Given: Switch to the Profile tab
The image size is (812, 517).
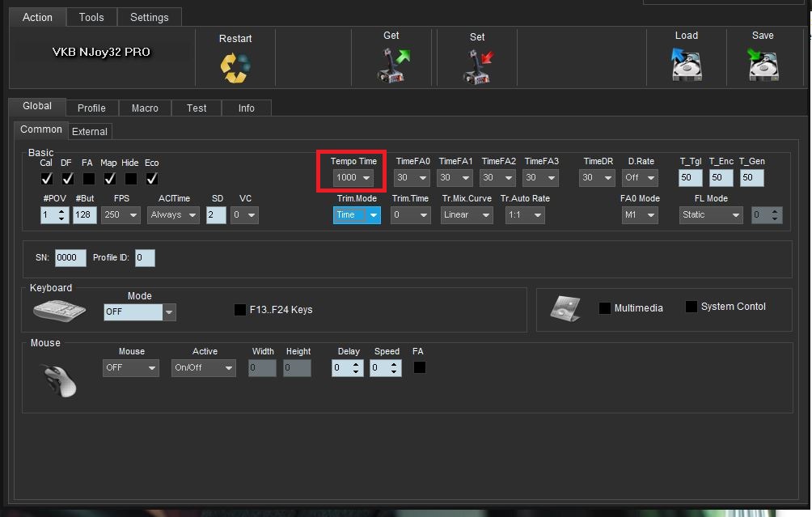Looking at the screenshot, I should [x=91, y=108].
